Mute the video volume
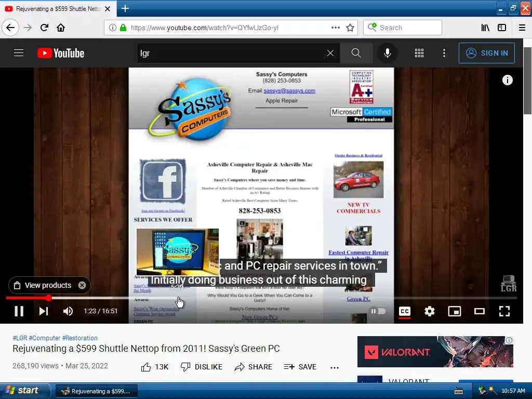Screen dimensions: 532x399 (68, 311)
